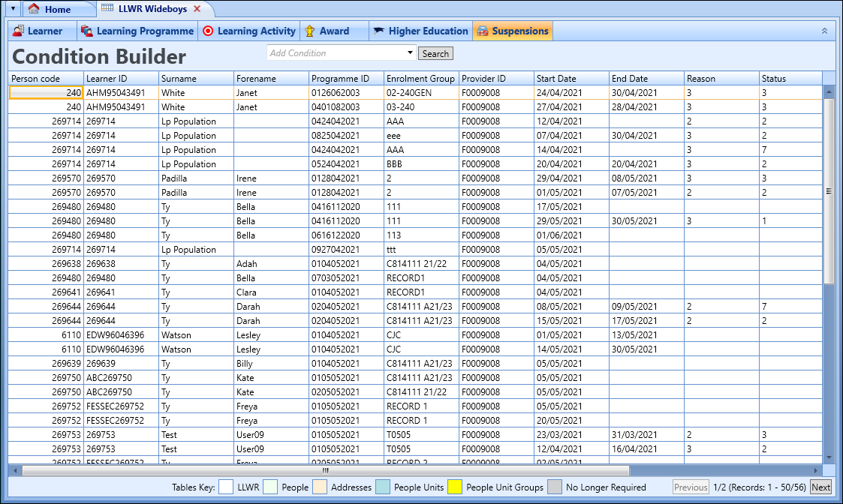
Task: Click the Award trophy icon
Action: click(x=309, y=31)
